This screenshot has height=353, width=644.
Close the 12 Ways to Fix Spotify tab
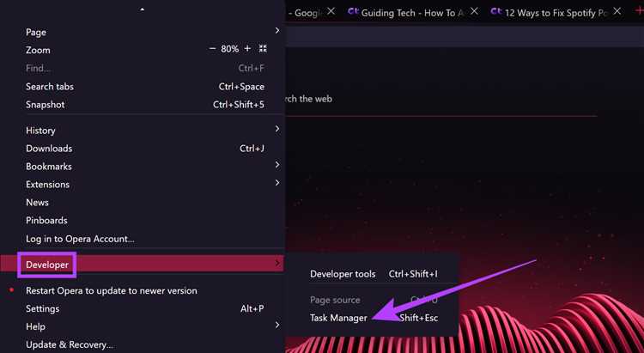coord(616,12)
